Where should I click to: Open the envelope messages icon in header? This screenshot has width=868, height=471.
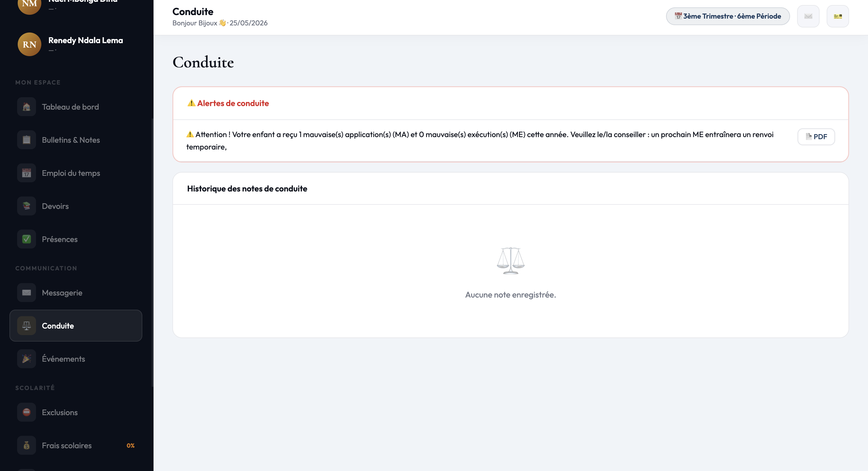tap(808, 16)
